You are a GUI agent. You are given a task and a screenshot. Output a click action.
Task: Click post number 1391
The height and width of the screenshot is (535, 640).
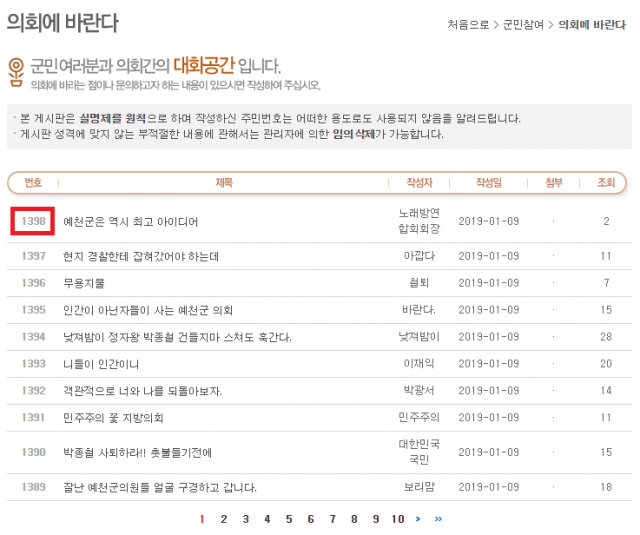coord(33,417)
